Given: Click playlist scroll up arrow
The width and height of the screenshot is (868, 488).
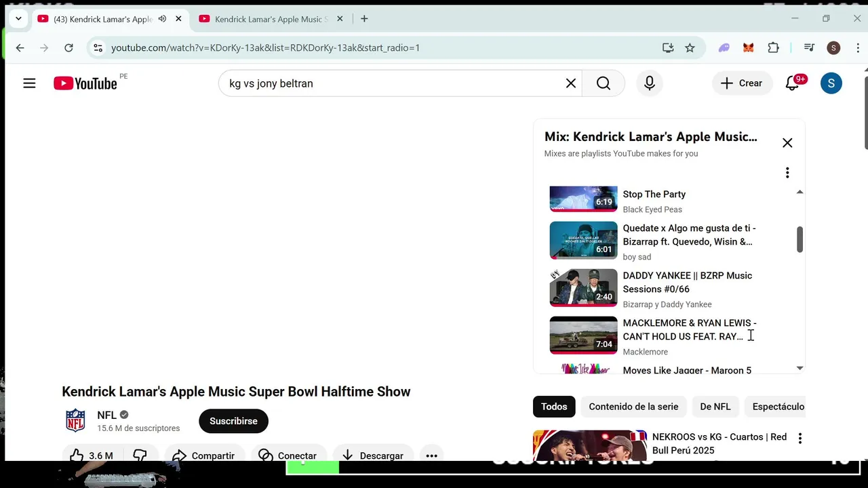Looking at the screenshot, I should click(800, 192).
